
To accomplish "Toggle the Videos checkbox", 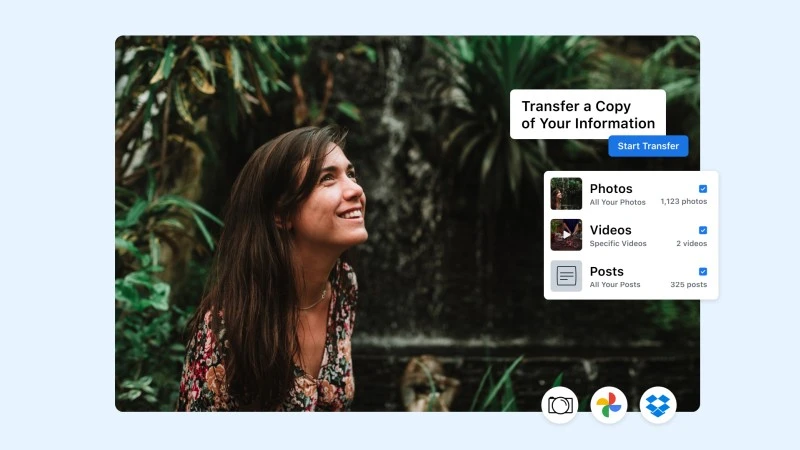I will click(703, 230).
